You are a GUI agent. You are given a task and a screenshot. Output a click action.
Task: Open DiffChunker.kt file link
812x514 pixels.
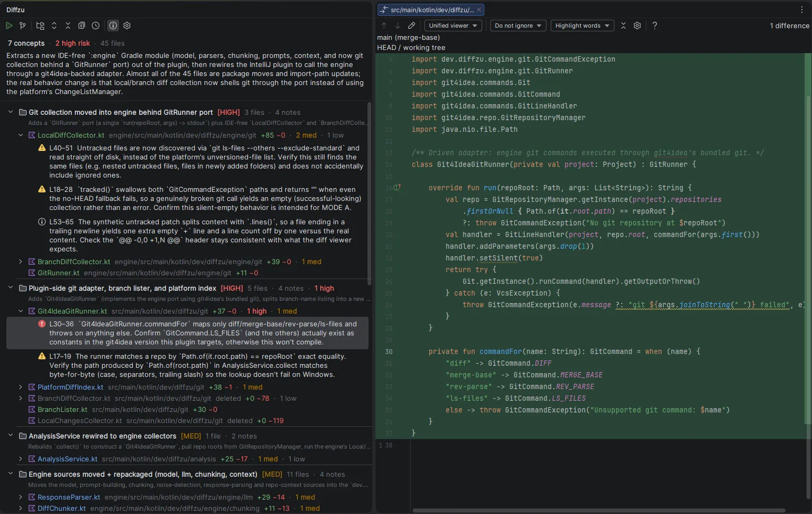62,508
